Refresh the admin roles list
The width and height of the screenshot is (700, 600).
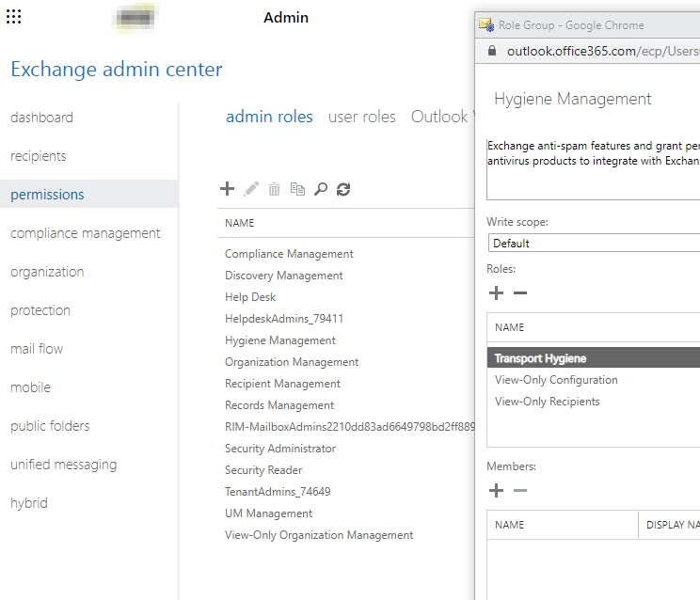[343, 189]
